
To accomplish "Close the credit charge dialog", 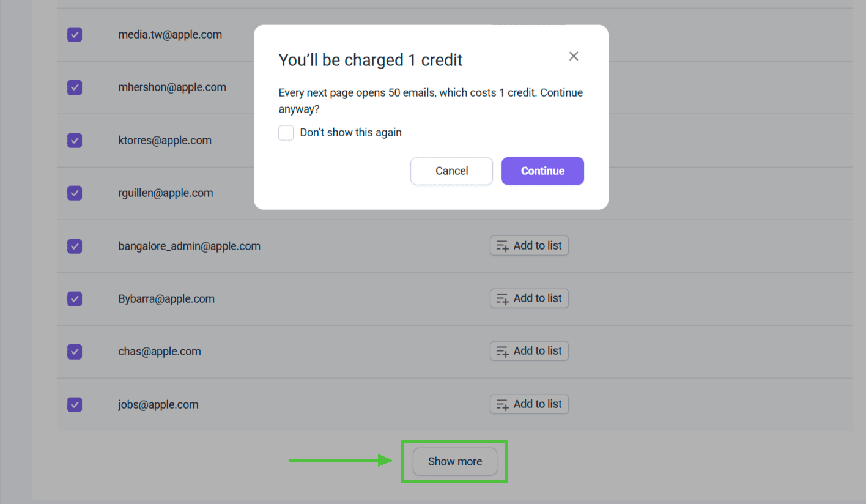I will coord(574,56).
